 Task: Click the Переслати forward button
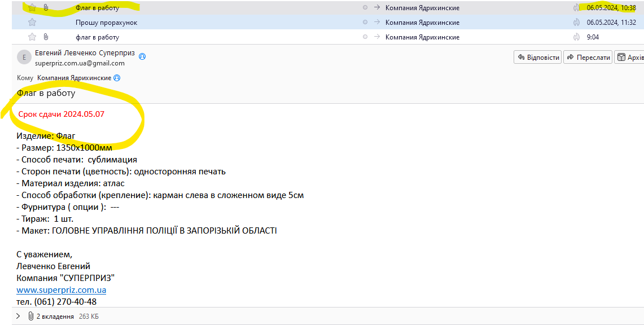pyautogui.click(x=588, y=58)
